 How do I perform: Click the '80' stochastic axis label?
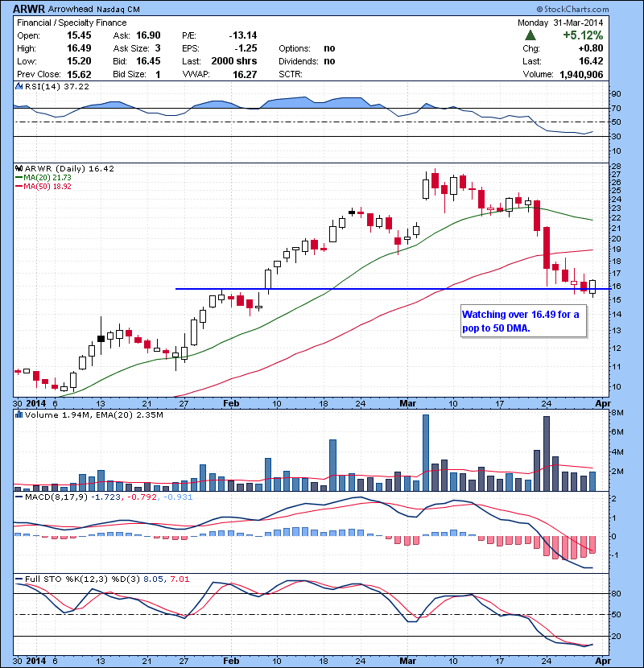coord(617,593)
